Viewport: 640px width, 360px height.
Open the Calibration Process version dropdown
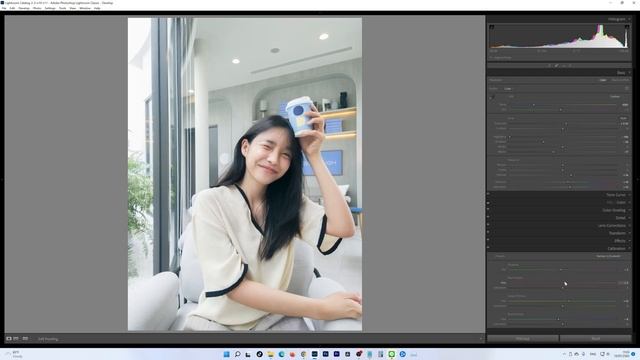[x=609, y=256]
